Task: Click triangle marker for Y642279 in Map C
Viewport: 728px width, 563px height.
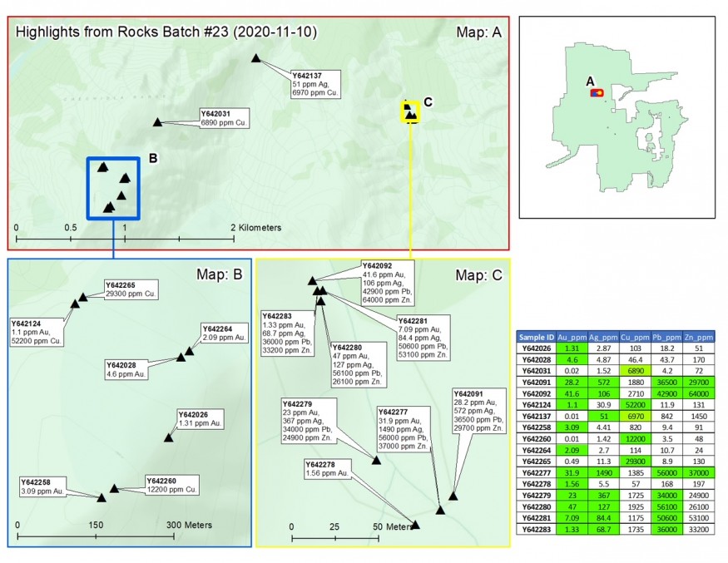Action: tap(377, 460)
